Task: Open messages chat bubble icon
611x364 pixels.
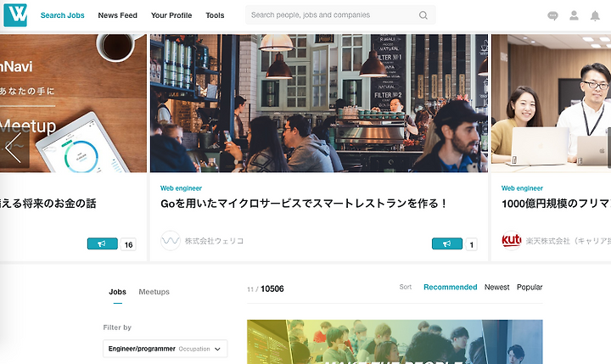Action: point(552,15)
